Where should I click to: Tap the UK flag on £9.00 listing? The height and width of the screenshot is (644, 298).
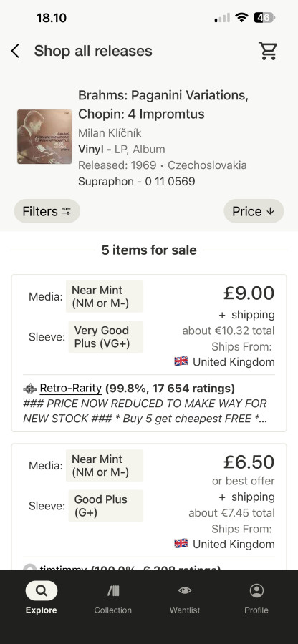(181, 361)
